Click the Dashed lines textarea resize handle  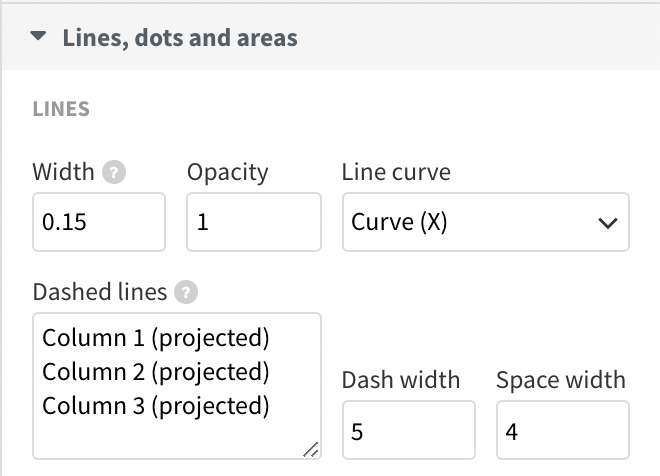tap(311, 449)
